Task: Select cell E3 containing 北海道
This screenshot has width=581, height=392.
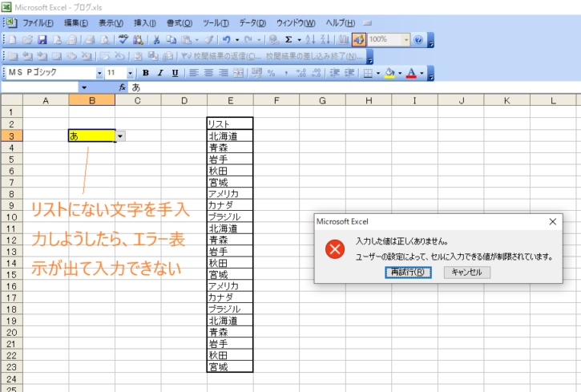Action: pos(230,136)
